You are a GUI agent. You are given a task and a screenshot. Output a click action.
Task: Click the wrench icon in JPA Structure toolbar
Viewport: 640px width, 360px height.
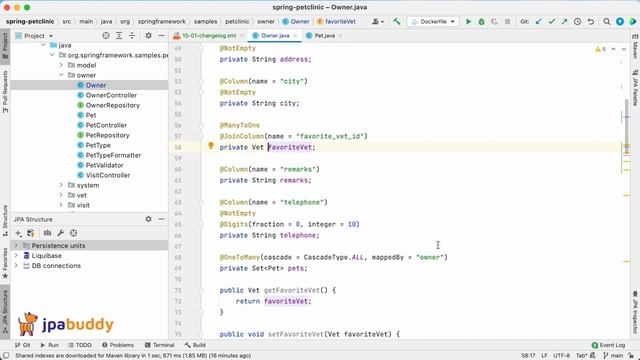pyautogui.click(x=60, y=233)
